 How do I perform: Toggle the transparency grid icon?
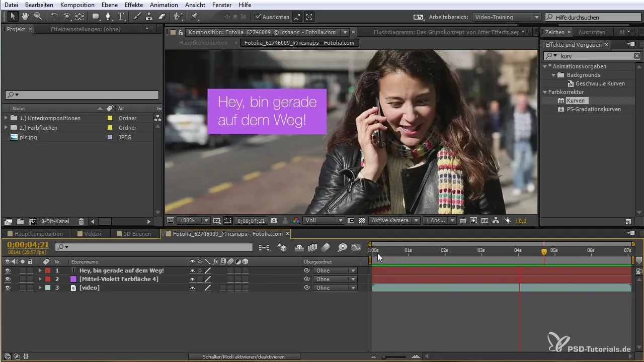(x=361, y=220)
